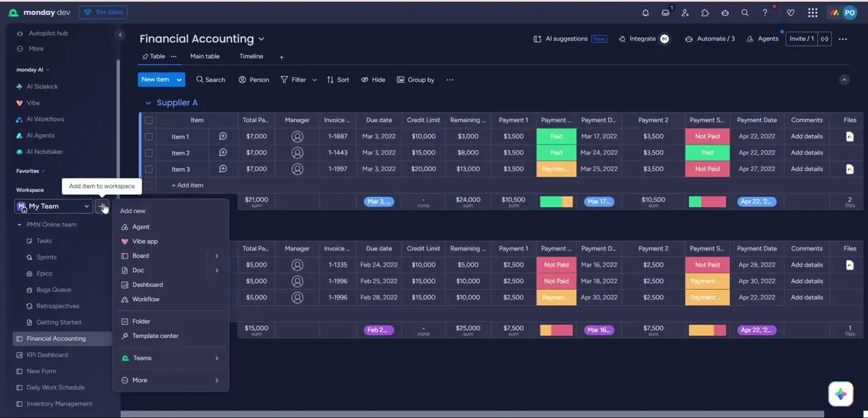Open the Integrate button

coord(644,39)
